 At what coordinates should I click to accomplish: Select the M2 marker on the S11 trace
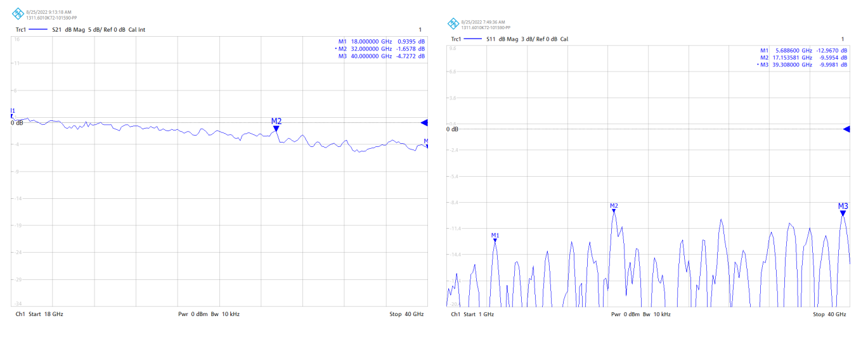(614, 210)
